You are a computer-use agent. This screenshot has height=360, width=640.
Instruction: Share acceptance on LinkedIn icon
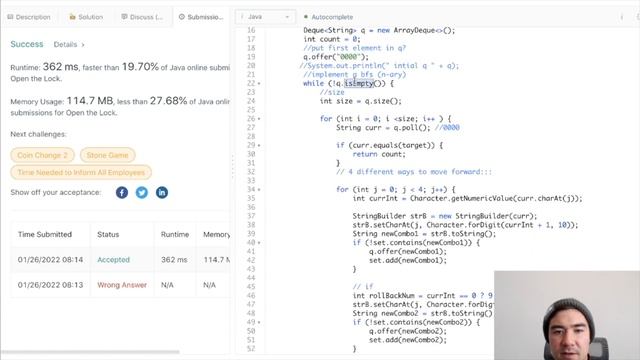pos(162,192)
